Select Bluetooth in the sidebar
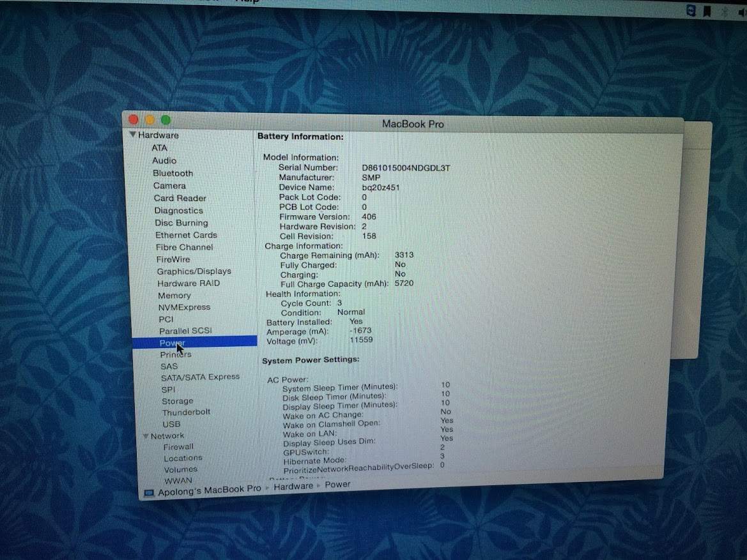The width and height of the screenshot is (747, 560). tap(173, 173)
